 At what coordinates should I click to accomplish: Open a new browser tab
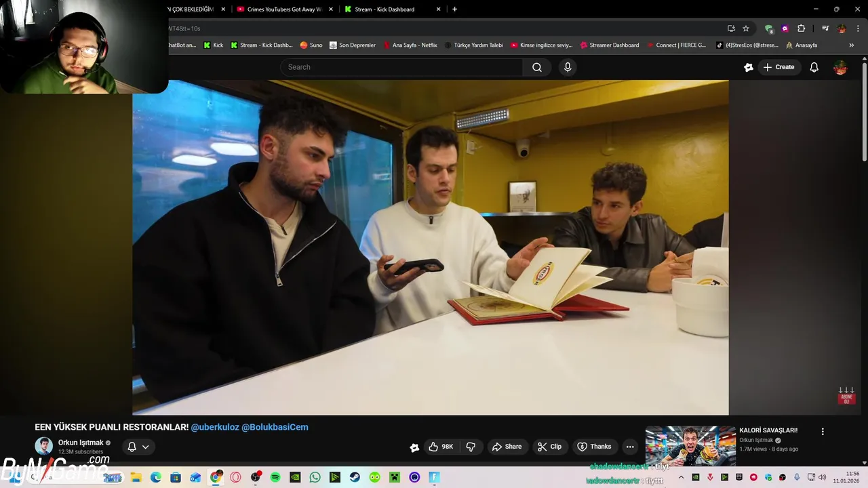[x=454, y=9]
